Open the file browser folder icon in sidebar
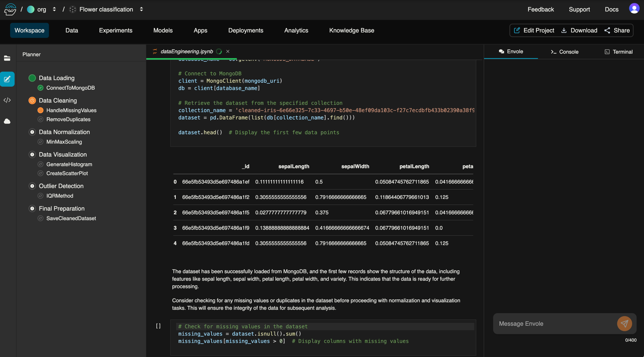The height and width of the screenshot is (357, 644). click(7, 58)
